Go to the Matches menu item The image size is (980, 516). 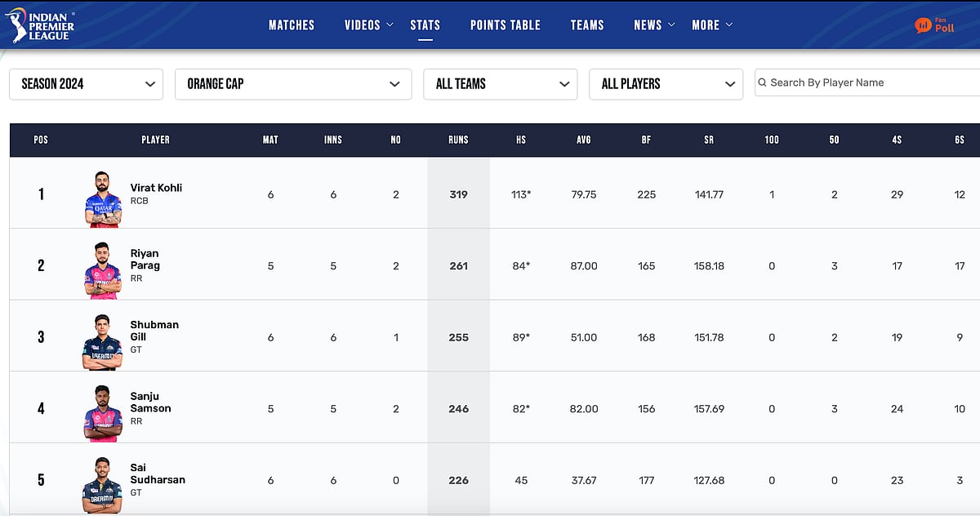[292, 25]
